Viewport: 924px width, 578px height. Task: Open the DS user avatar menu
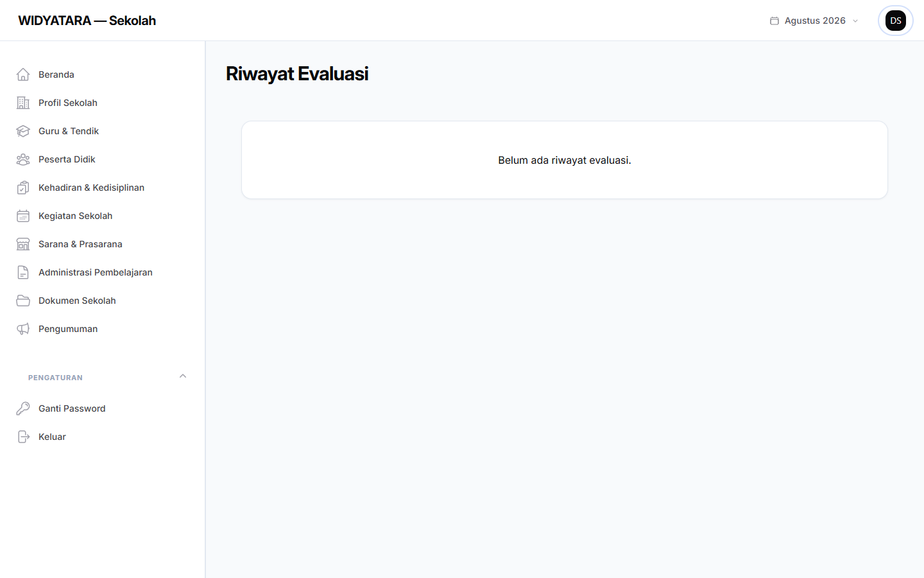pyautogui.click(x=896, y=21)
